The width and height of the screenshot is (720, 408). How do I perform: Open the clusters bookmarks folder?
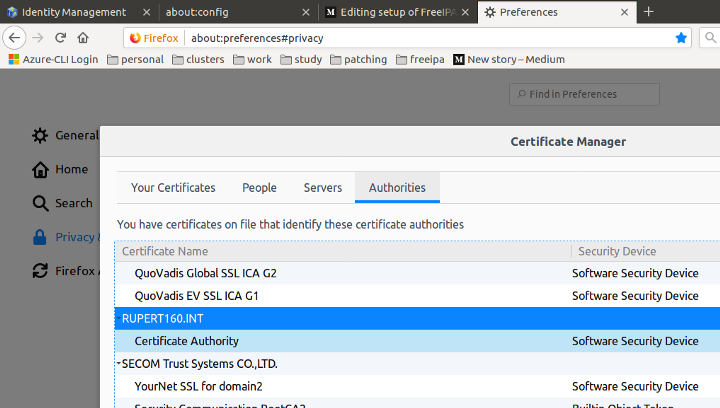[198, 59]
